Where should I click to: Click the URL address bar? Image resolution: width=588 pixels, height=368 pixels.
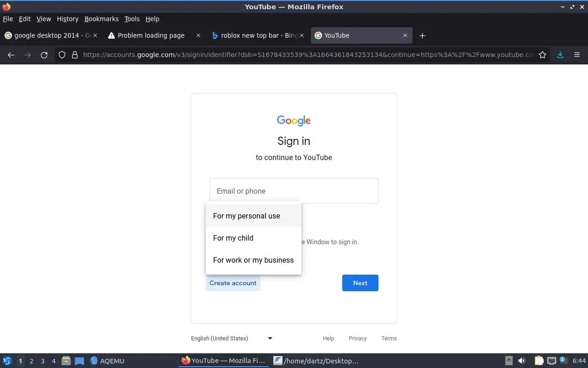308,55
